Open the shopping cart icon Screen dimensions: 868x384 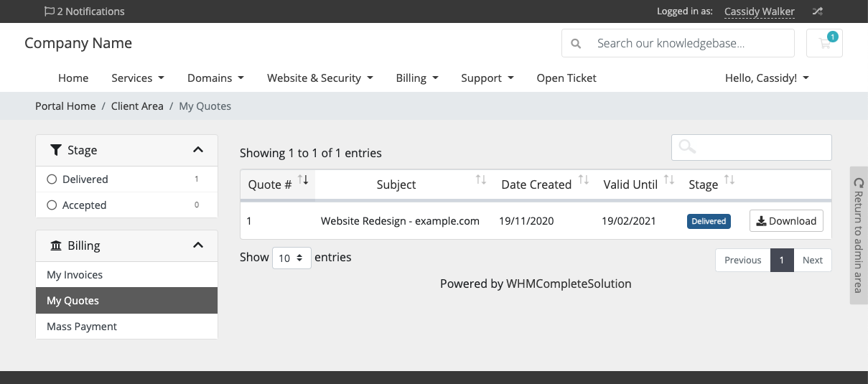coord(824,43)
